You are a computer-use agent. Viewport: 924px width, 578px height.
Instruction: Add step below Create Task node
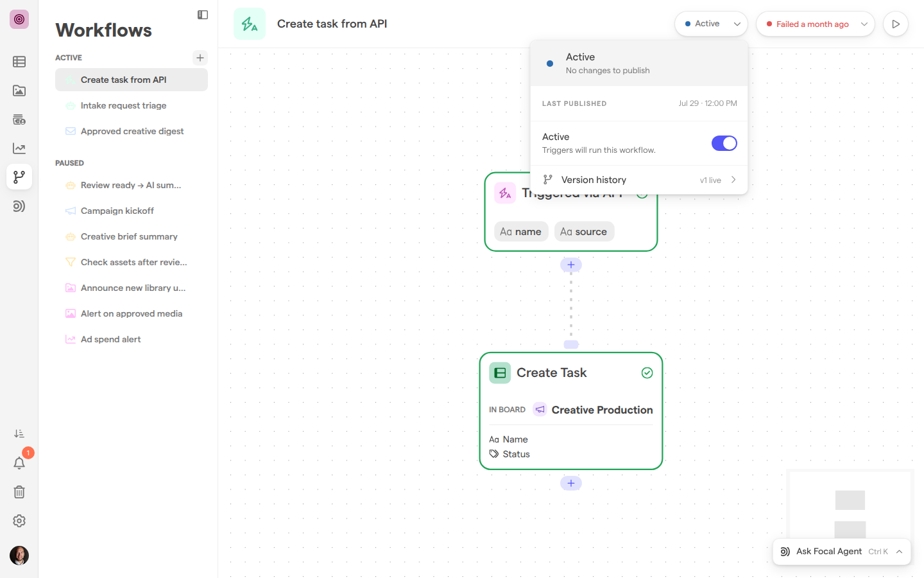point(571,483)
